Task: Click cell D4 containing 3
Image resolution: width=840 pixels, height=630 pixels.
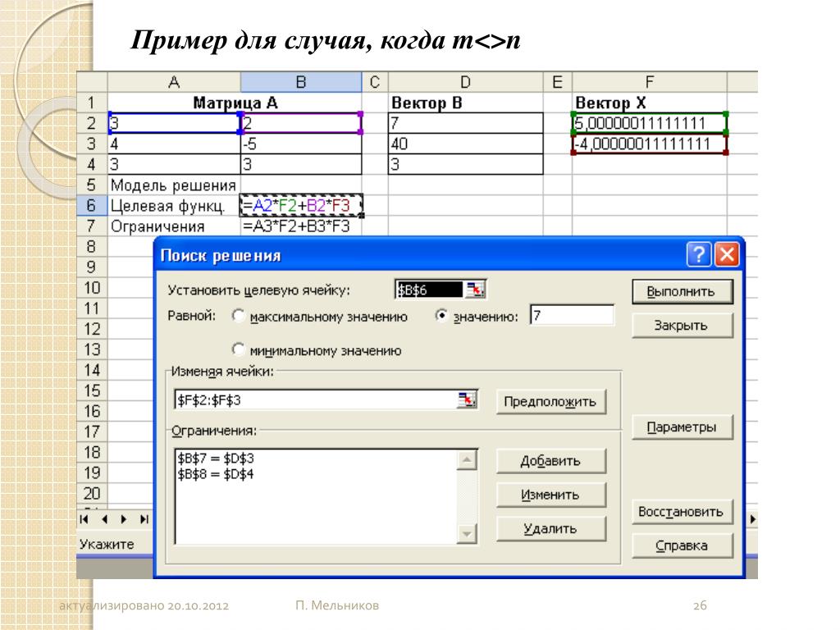Action: point(466,164)
